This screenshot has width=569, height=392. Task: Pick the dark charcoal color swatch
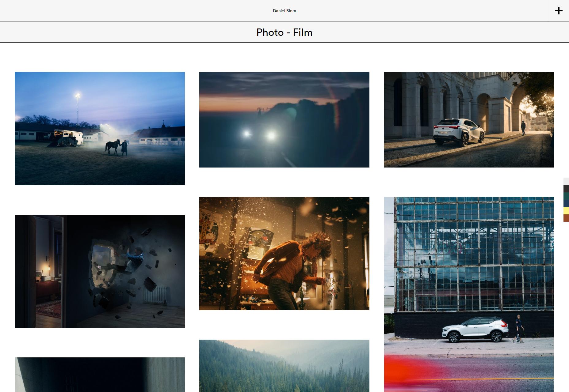click(x=566, y=189)
